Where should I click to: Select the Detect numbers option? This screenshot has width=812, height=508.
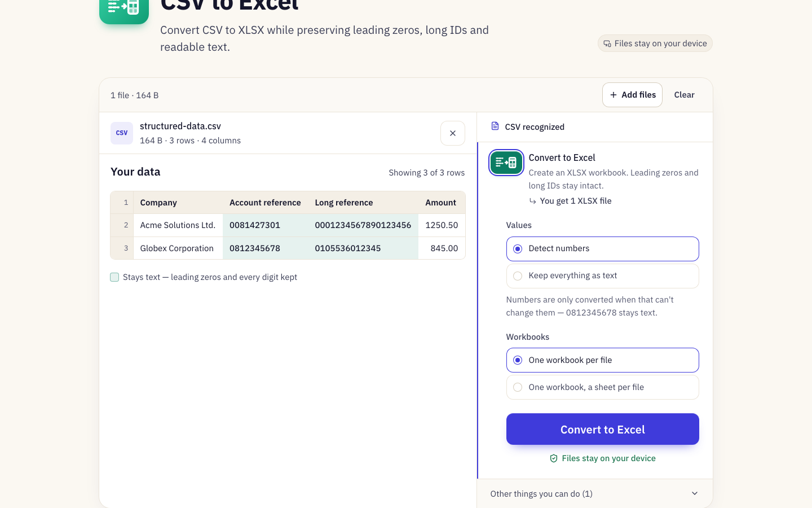(x=602, y=249)
